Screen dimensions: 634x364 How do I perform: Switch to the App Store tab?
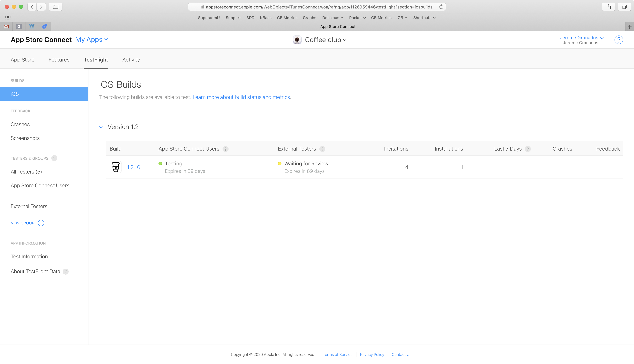[22, 60]
